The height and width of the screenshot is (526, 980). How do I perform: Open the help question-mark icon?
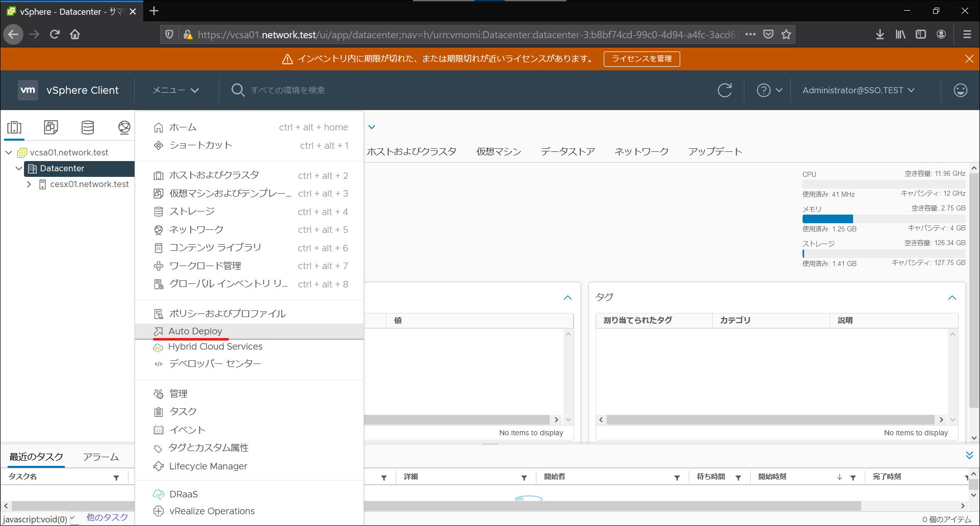click(x=763, y=90)
